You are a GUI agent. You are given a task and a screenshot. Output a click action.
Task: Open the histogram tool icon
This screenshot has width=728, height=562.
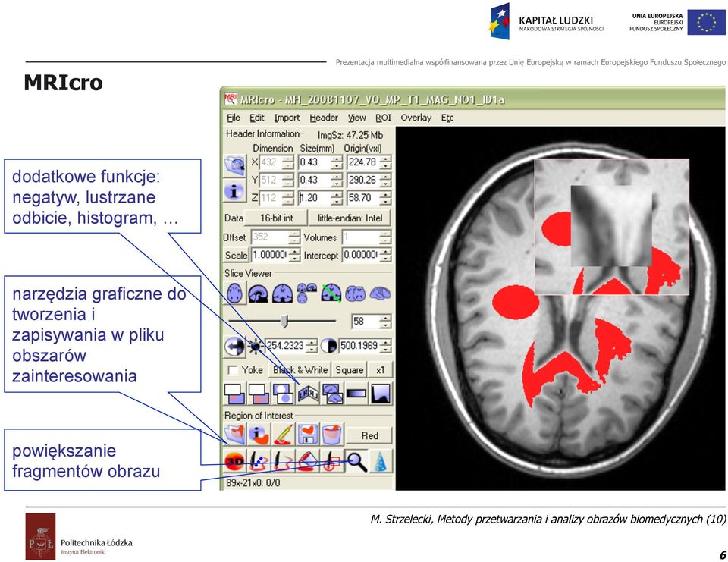(380, 394)
